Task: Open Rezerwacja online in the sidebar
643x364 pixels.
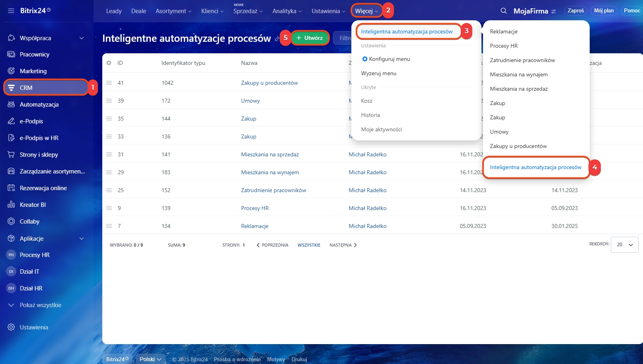Action: point(43,188)
